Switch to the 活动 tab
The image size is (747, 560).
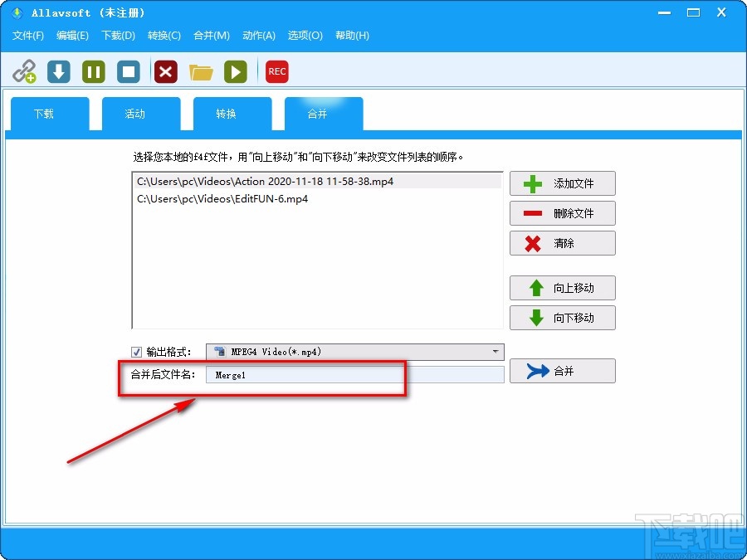coord(141,114)
